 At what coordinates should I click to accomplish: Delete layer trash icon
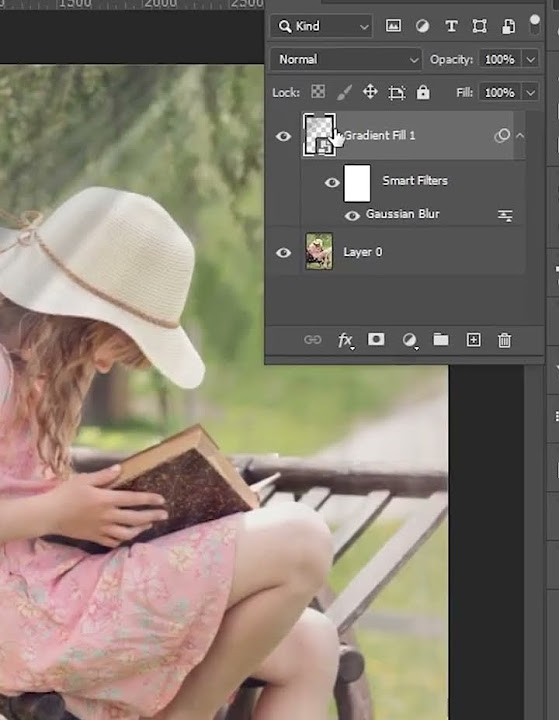504,340
